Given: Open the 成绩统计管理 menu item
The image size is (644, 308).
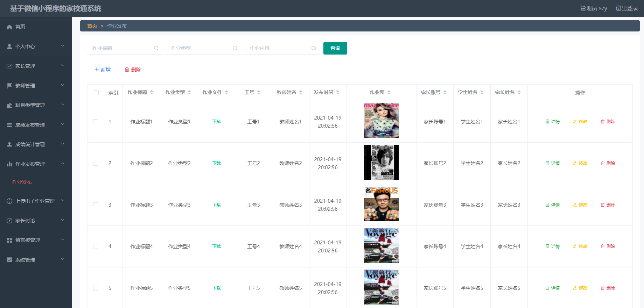Looking at the screenshot, I should [36, 144].
